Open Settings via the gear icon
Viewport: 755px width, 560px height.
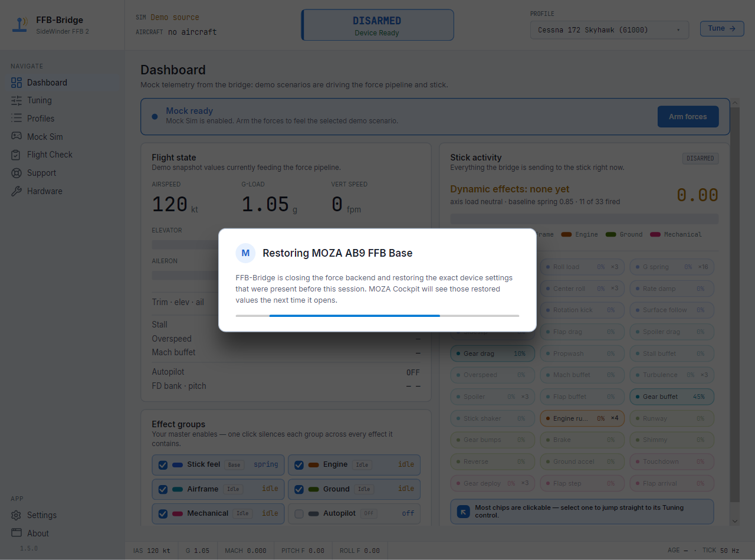[17, 515]
